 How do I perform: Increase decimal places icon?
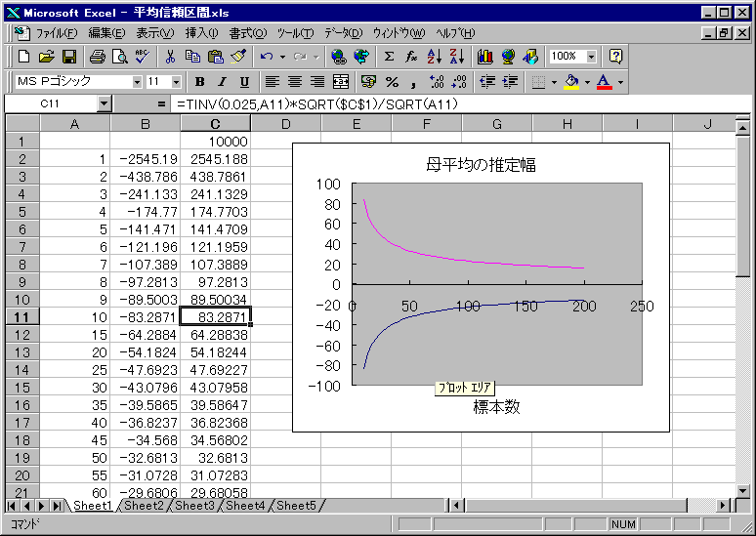point(437,82)
